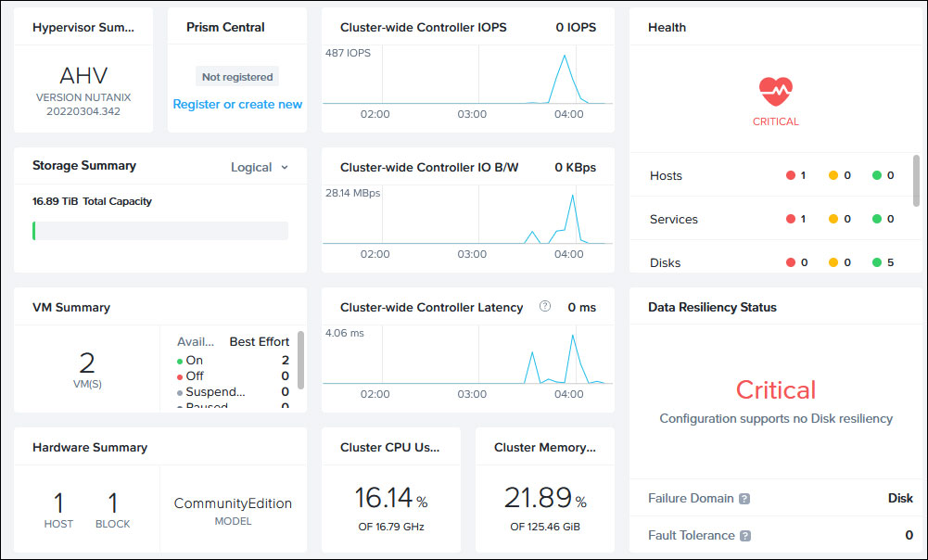
Task: Click the Controller IOPS chart peak
Action: pos(565,56)
